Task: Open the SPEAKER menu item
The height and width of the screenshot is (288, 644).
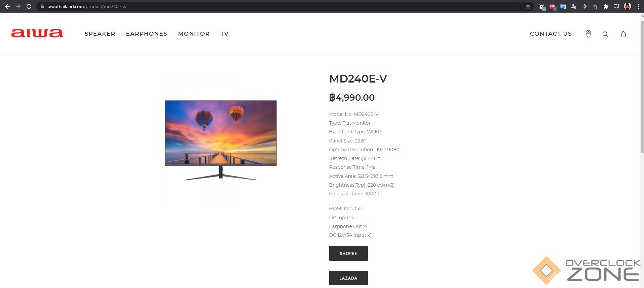Action: [100, 34]
